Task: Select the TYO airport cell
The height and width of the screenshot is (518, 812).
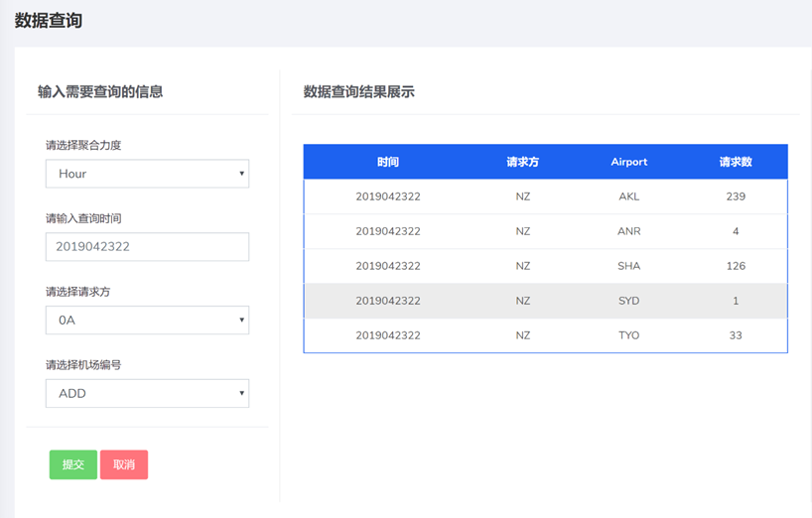Action: click(629, 335)
